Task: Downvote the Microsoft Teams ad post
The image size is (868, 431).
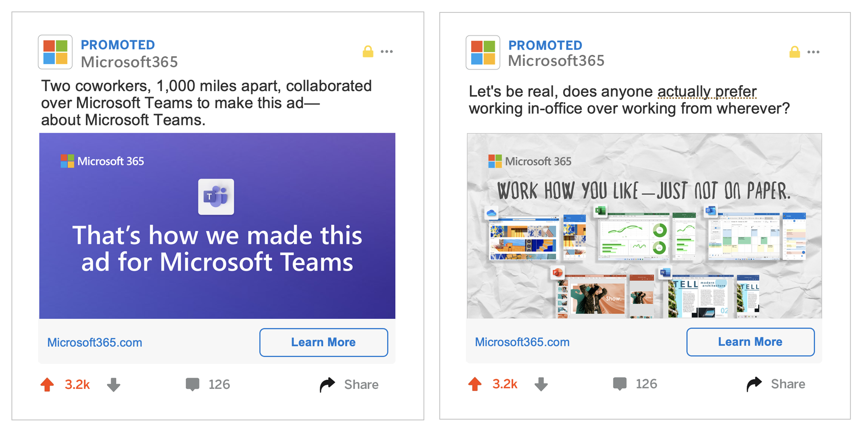Action: click(114, 385)
